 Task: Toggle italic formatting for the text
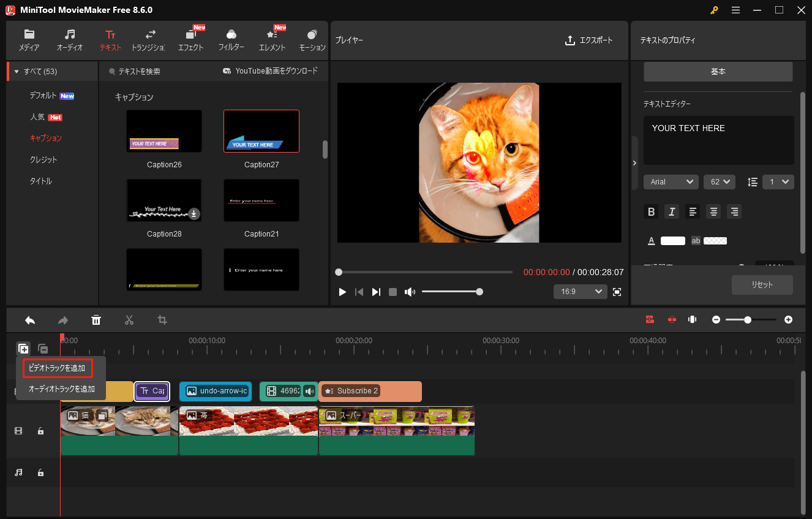(671, 211)
